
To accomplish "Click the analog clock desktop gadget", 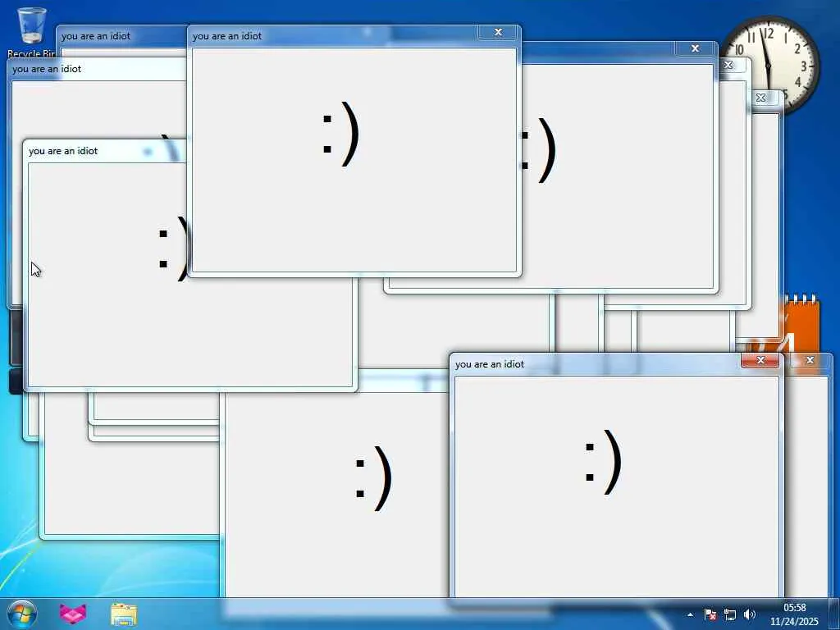I will pyautogui.click(x=770, y=64).
